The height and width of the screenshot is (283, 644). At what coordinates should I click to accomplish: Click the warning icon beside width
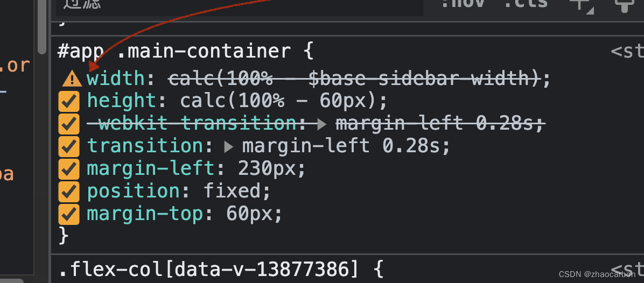(72, 79)
